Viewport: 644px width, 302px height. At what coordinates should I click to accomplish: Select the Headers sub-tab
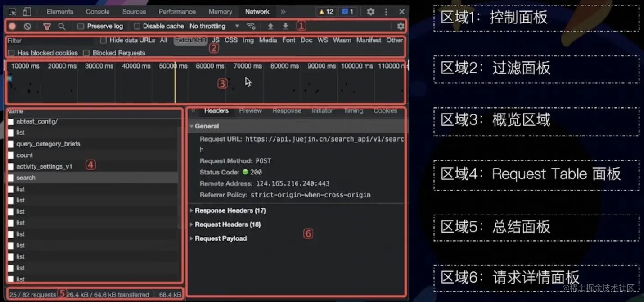click(x=216, y=110)
